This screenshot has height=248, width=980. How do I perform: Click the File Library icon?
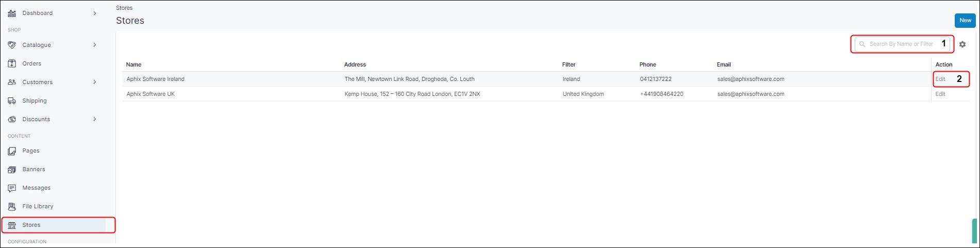[12, 207]
